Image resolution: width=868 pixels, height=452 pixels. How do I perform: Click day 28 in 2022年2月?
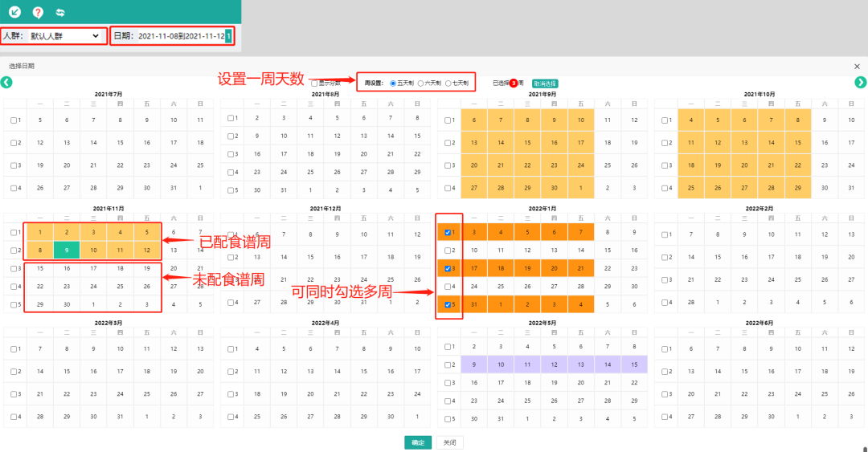point(691,303)
